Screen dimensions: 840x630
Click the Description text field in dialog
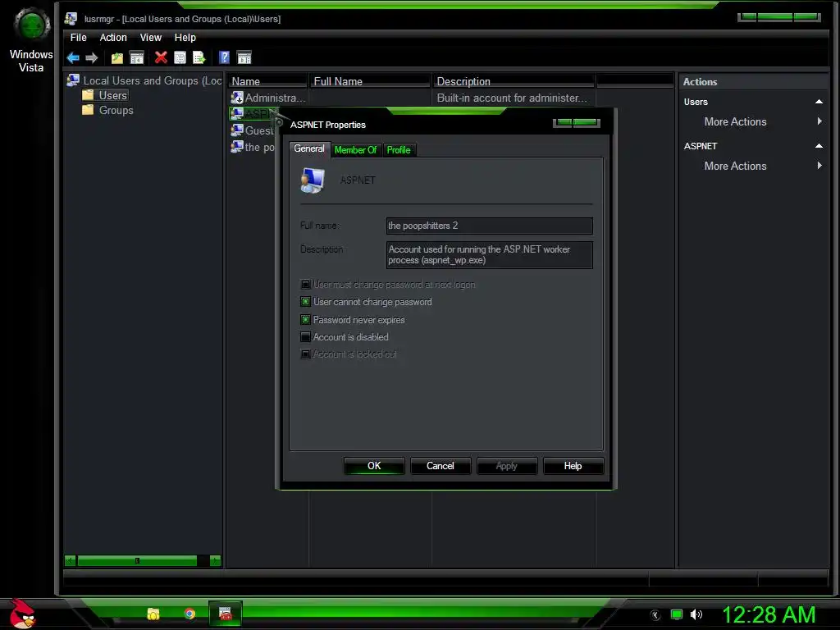click(x=489, y=254)
